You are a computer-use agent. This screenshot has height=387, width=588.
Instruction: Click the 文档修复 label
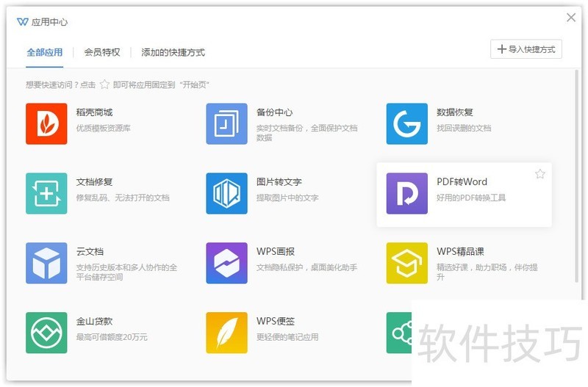(x=94, y=182)
